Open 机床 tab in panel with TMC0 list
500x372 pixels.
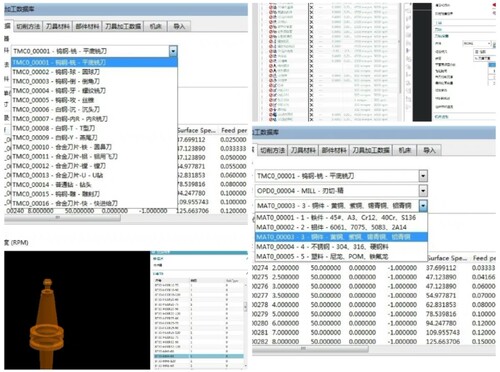[x=155, y=26]
